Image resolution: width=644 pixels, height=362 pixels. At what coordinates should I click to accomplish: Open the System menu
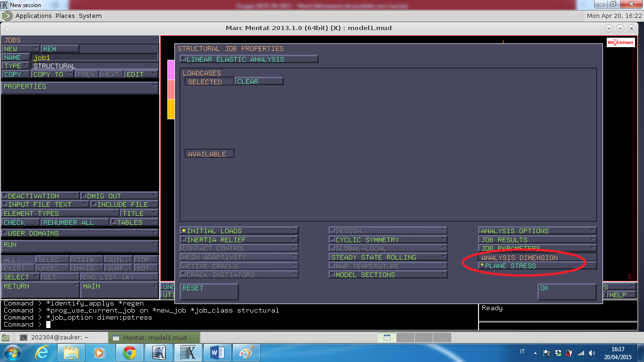[90, 16]
